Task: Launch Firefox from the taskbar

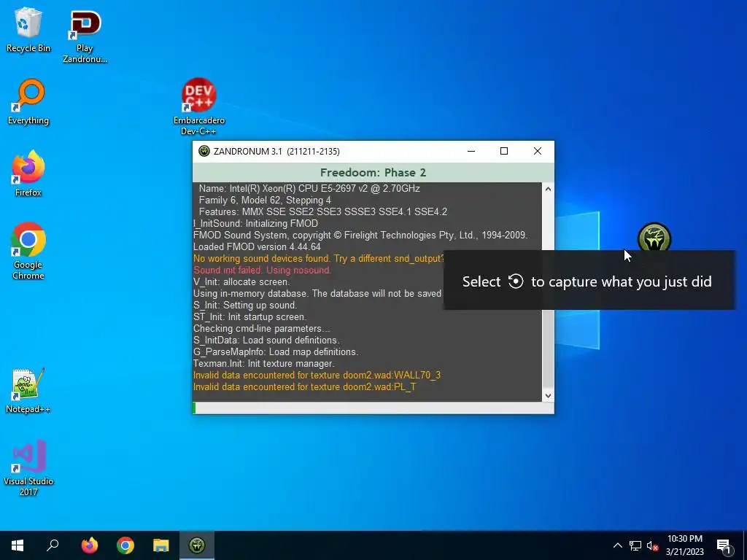Action: pos(89,545)
